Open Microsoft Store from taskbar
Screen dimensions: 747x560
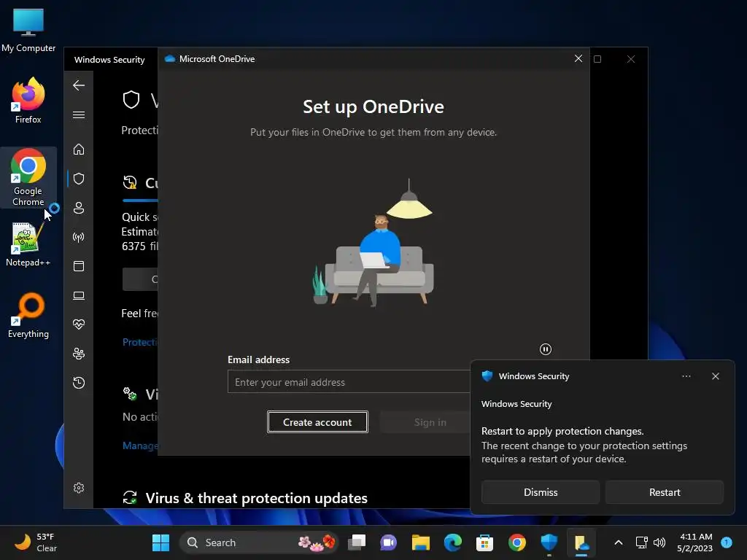coord(484,542)
